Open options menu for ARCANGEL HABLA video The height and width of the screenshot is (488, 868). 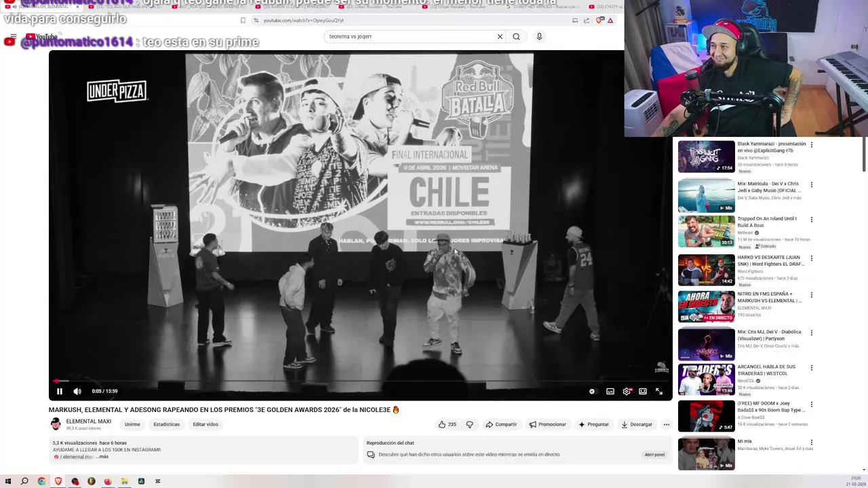812,367
